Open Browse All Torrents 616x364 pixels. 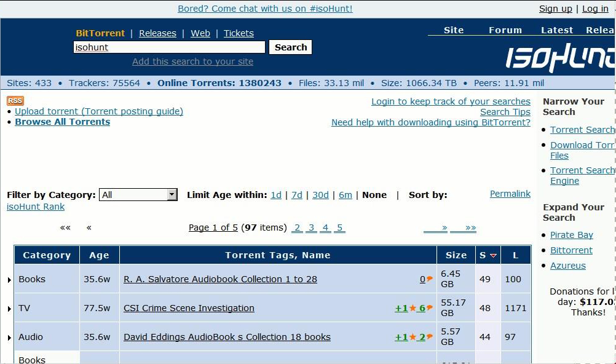pyautogui.click(x=62, y=122)
